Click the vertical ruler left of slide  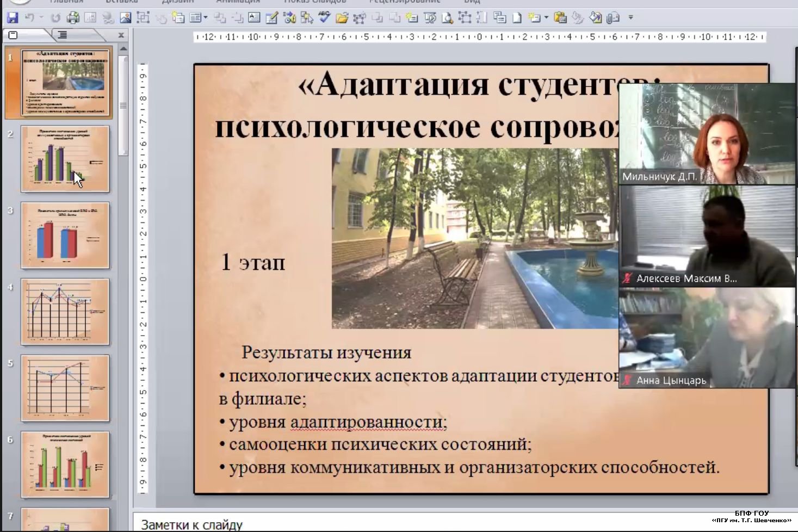point(143,279)
